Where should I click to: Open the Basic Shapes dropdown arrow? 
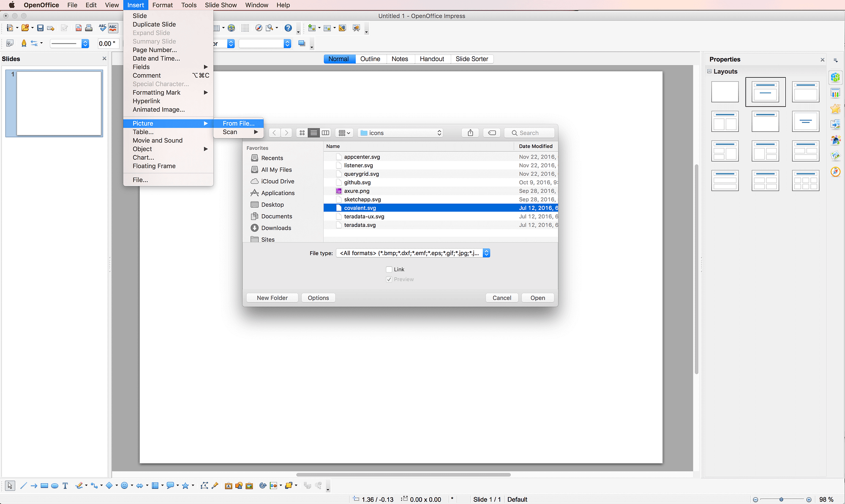[x=117, y=486]
